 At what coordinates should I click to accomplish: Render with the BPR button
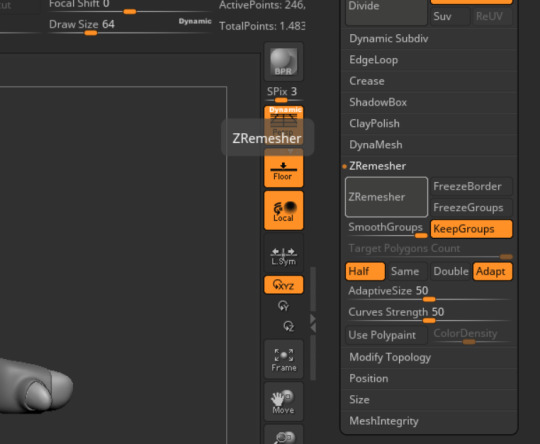point(283,62)
